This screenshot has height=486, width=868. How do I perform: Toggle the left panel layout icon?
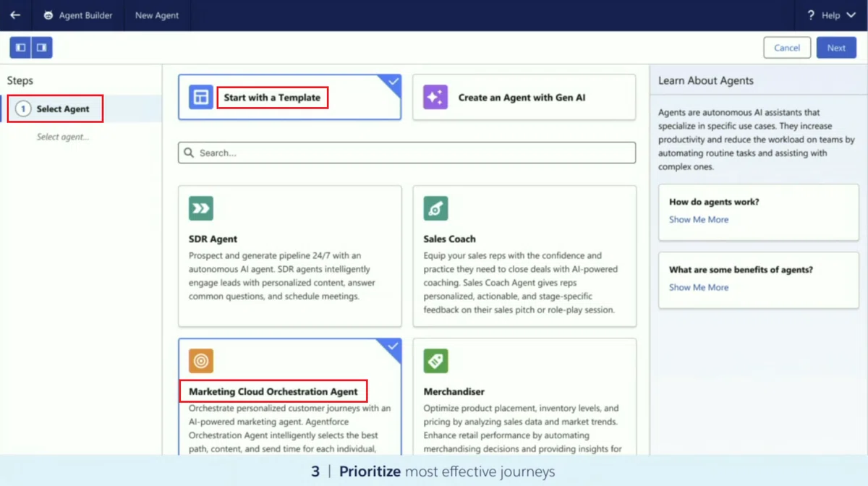pyautogui.click(x=20, y=48)
